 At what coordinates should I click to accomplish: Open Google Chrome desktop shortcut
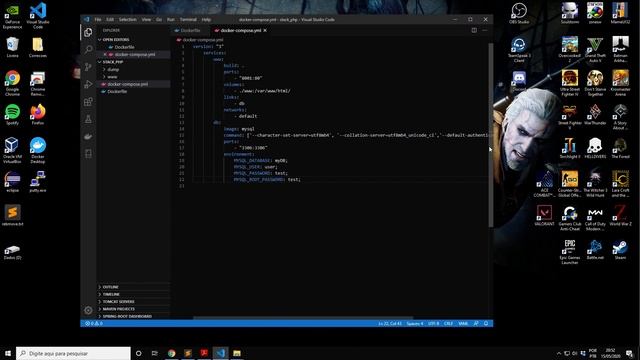[13, 83]
